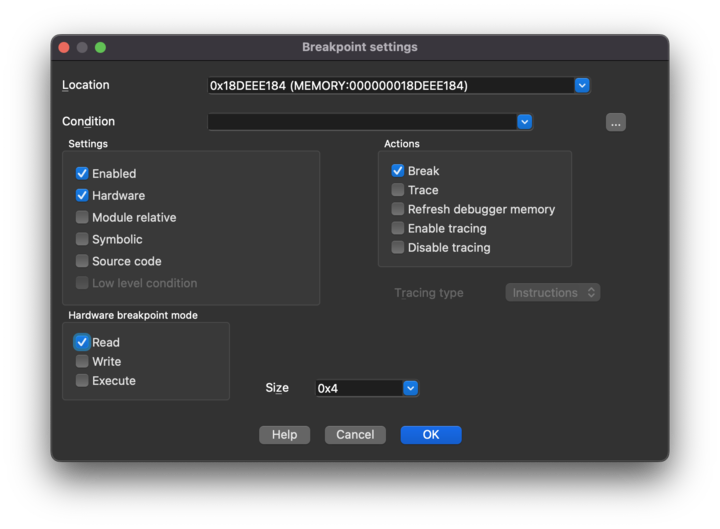
Task: Open the Condition dropdown arrow
Action: [x=524, y=122]
